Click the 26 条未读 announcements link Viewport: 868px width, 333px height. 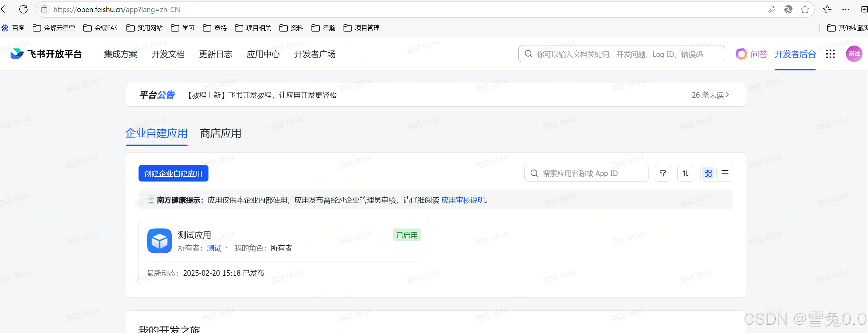click(711, 95)
